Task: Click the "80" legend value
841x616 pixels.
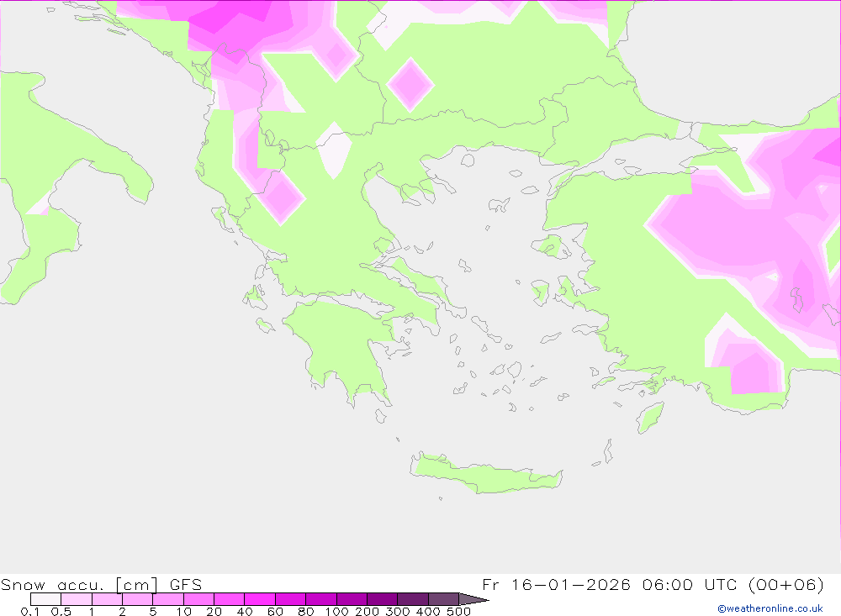Action: 306,611
